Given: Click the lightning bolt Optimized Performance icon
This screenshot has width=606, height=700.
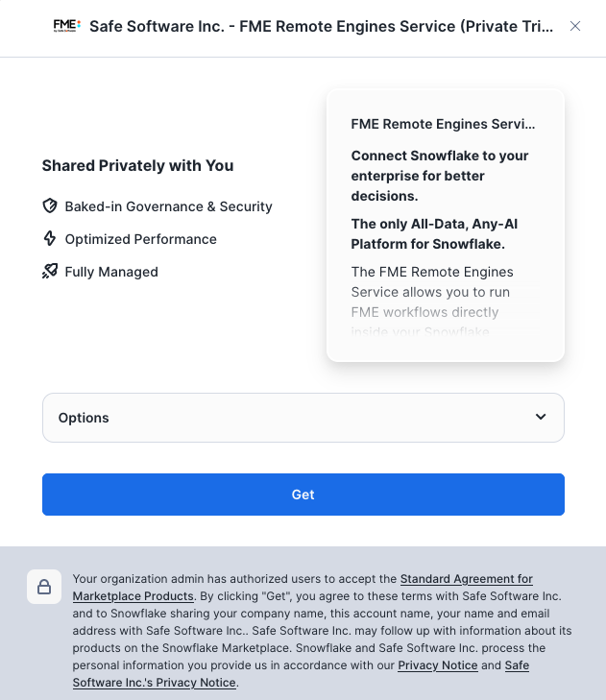Looking at the screenshot, I should point(50,239).
